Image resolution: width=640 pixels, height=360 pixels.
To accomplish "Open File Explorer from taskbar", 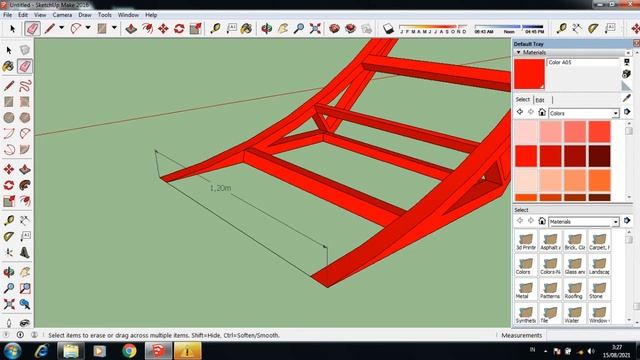I will point(71,351).
